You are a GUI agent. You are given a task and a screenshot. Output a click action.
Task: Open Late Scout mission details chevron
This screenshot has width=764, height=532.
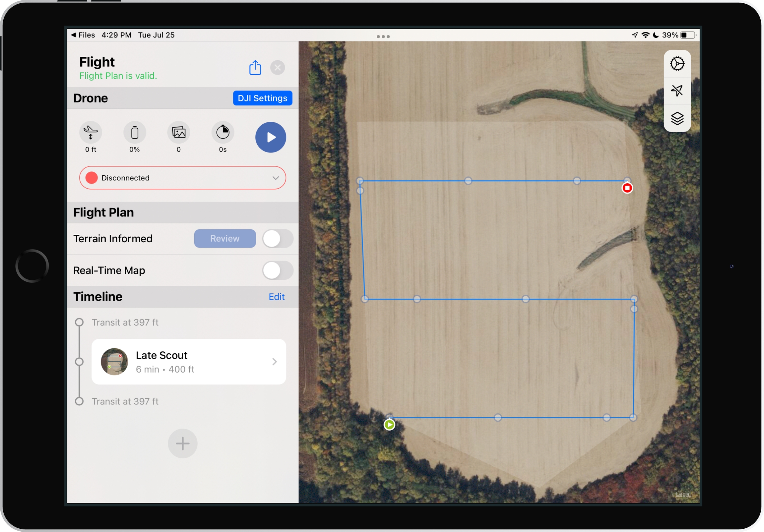[x=274, y=362]
